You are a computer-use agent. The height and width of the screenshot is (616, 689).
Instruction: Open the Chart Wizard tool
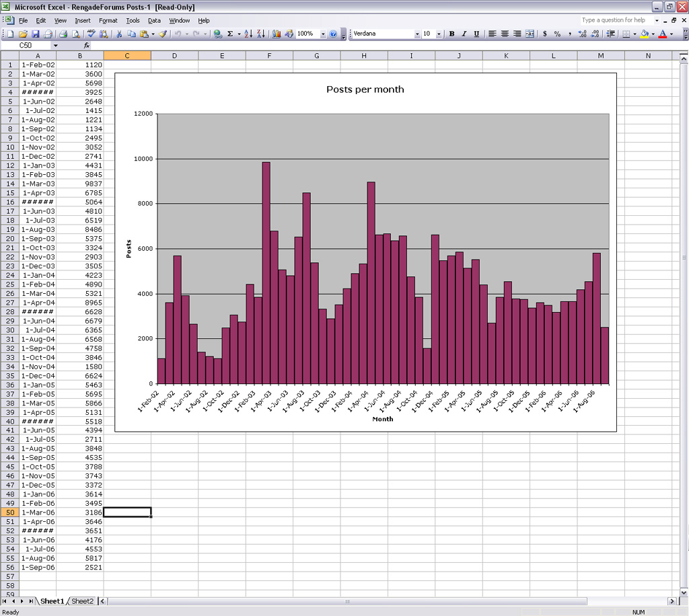pyautogui.click(x=277, y=34)
